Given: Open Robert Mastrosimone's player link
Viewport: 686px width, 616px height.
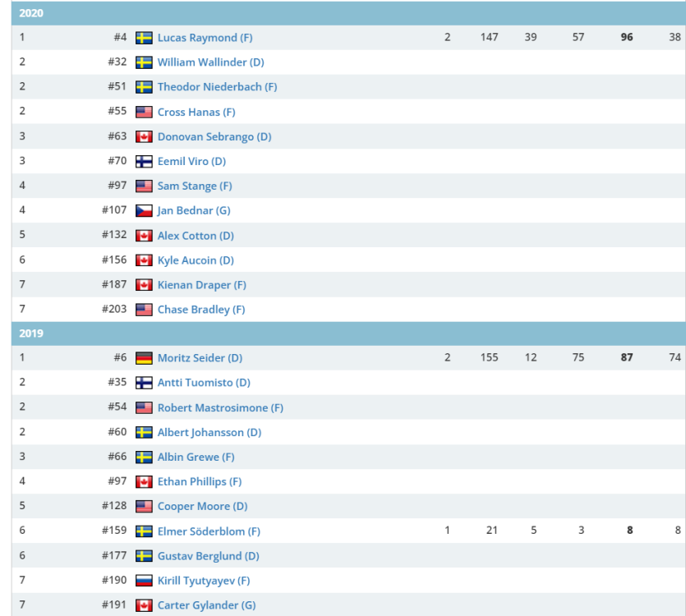Looking at the screenshot, I should pos(220,407).
